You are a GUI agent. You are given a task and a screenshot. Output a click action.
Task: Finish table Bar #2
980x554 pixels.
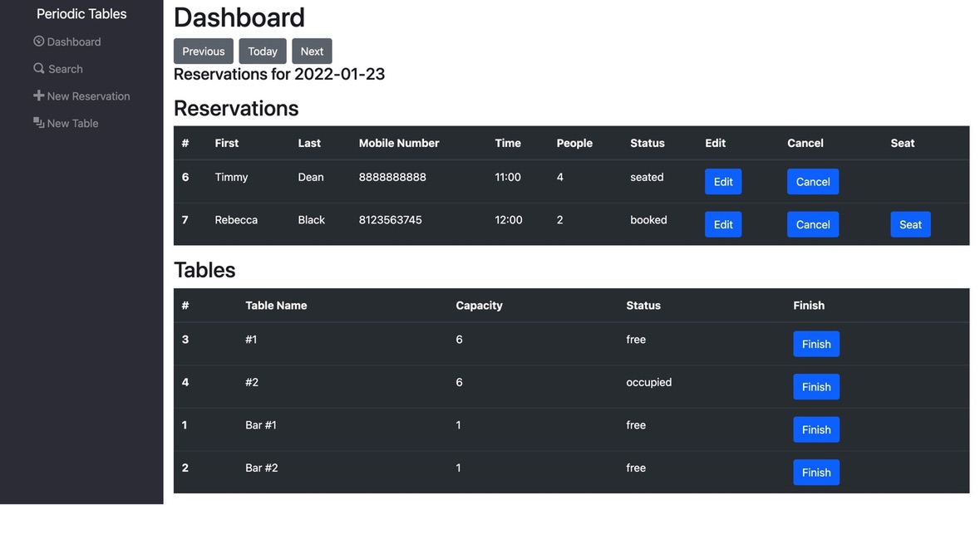pyautogui.click(x=816, y=472)
